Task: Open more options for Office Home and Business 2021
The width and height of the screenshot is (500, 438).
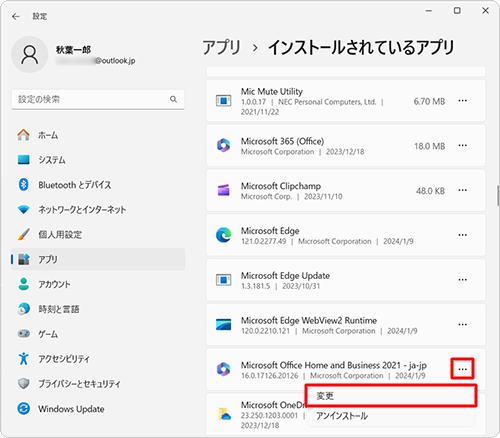Action: (462, 369)
